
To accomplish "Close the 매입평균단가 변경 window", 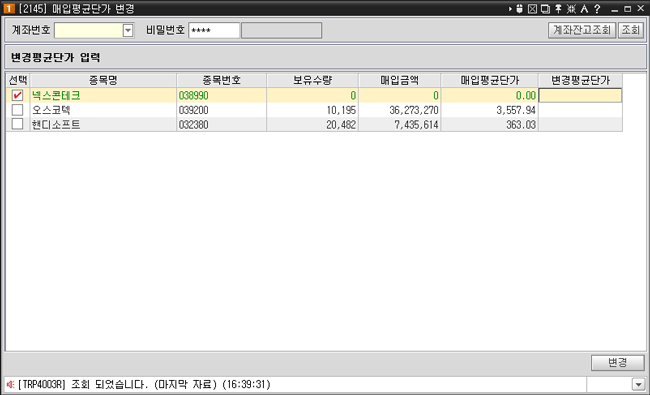I will pyautogui.click(x=640, y=9).
